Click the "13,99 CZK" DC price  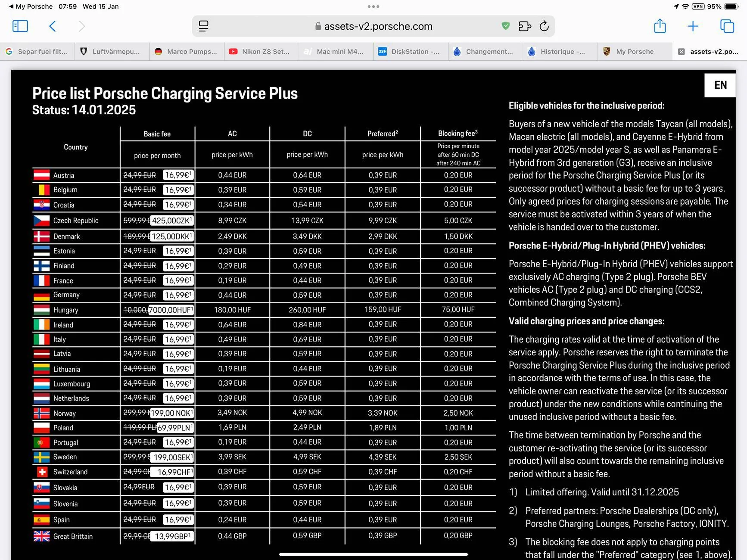pyautogui.click(x=307, y=221)
